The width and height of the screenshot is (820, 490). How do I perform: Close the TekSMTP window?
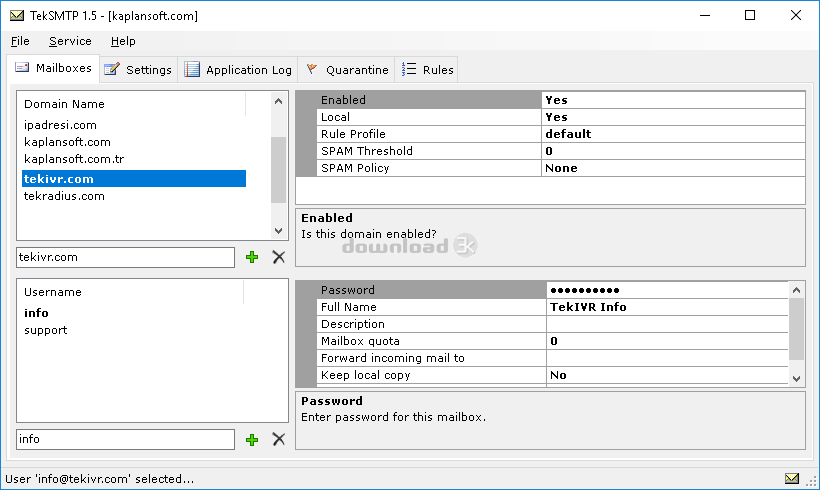pyautogui.click(x=795, y=16)
